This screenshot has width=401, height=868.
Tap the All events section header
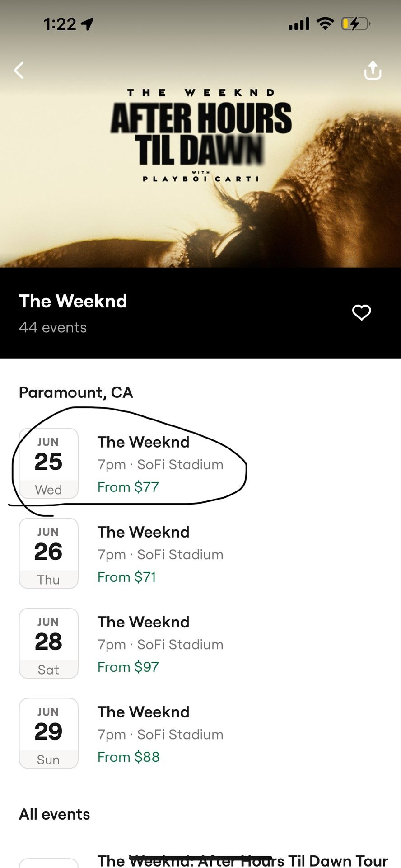click(54, 814)
